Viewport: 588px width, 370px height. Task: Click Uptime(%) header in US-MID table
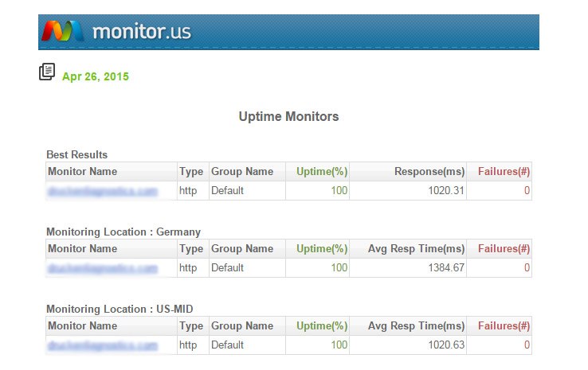(x=322, y=325)
